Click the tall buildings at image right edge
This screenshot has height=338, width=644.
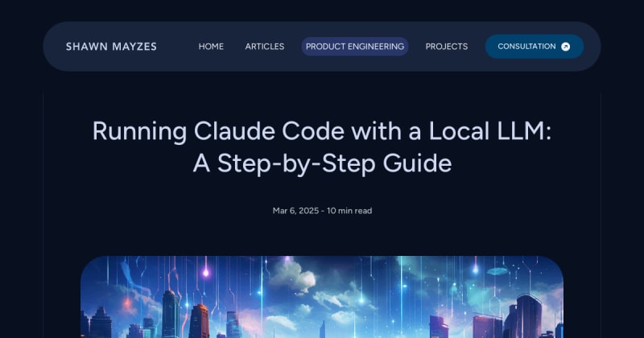coord(527,318)
